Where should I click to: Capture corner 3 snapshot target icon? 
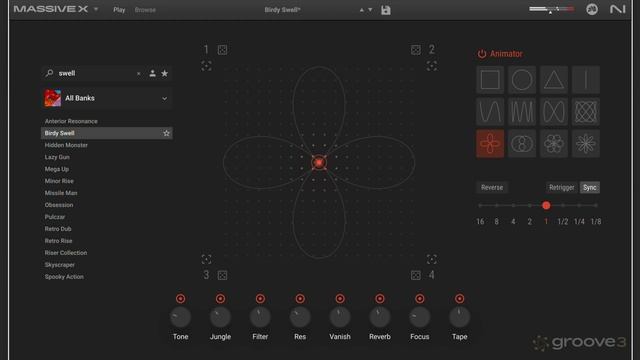coord(206,259)
